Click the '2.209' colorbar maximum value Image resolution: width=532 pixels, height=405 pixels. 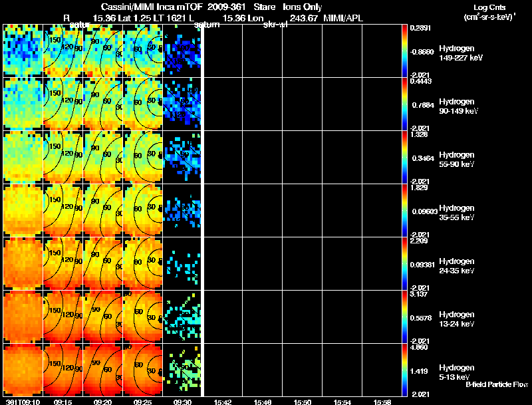coord(419,241)
